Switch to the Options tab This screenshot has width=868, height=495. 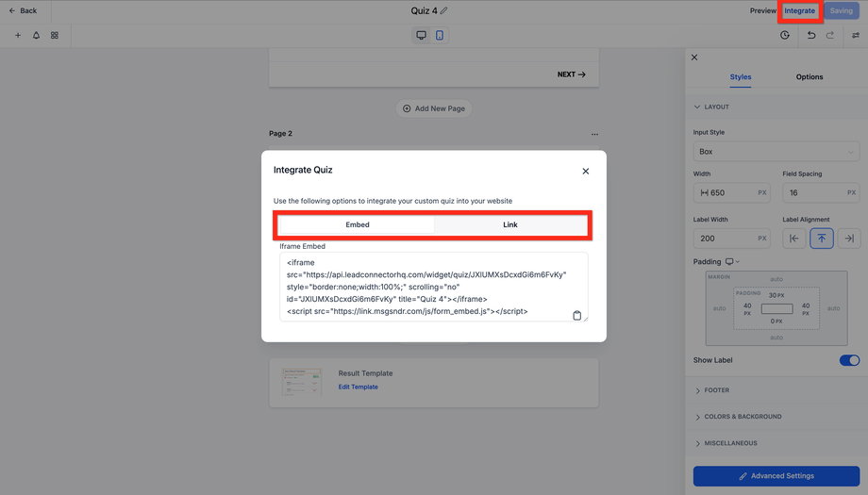tap(810, 77)
